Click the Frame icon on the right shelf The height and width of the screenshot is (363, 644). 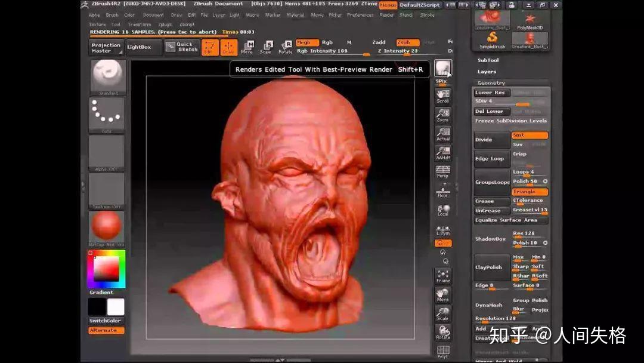pos(442,275)
